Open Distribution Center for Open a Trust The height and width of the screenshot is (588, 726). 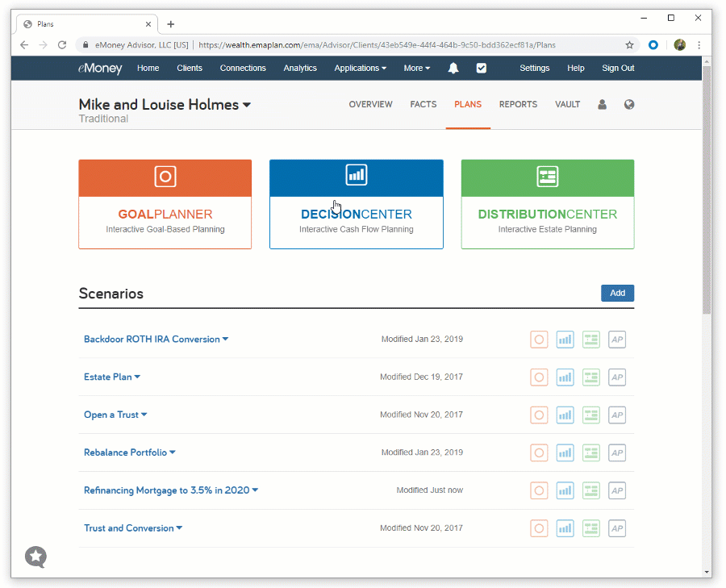point(591,415)
